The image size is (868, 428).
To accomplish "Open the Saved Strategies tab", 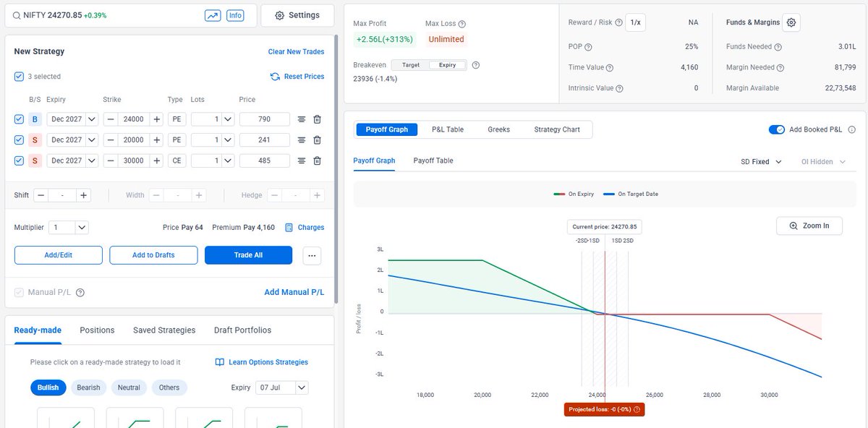I will pyautogui.click(x=164, y=330).
